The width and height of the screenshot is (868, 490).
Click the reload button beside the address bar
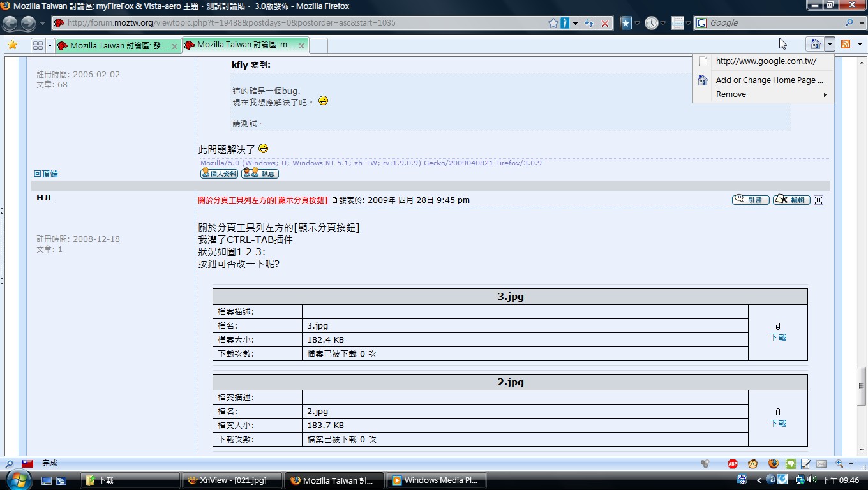588,23
